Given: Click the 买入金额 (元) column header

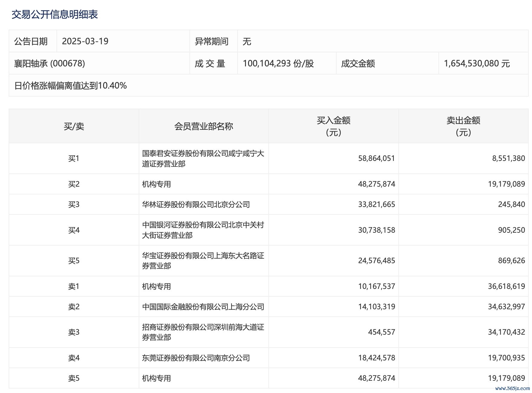Looking at the screenshot, I should tap(334, 126).
